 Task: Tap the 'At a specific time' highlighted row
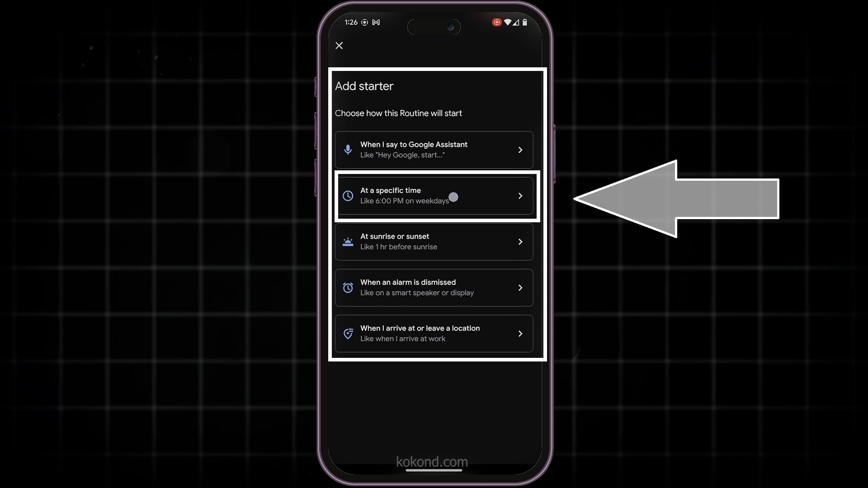(x=434, y=196)
